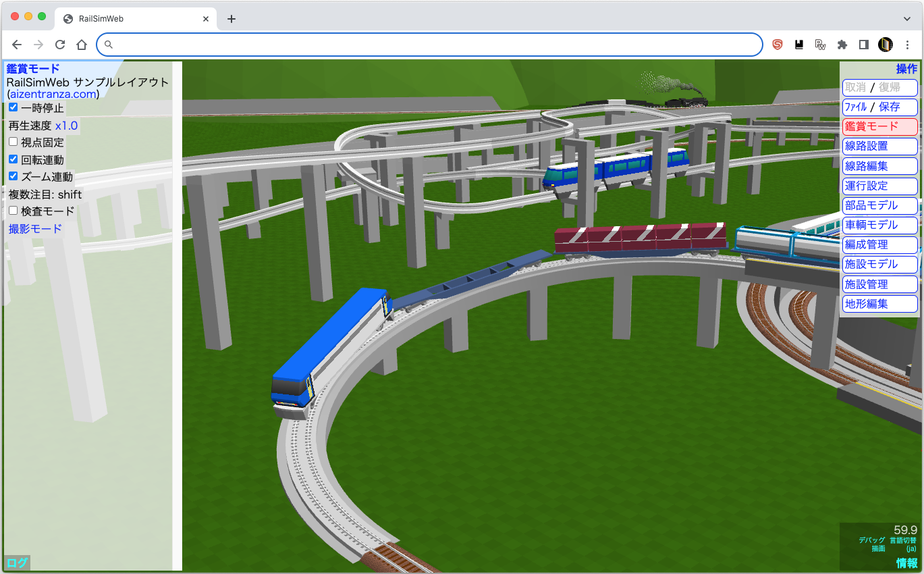Viewport: 924px width, 574px height.
Task: Click the 撮影モード link
Action: 35,228
